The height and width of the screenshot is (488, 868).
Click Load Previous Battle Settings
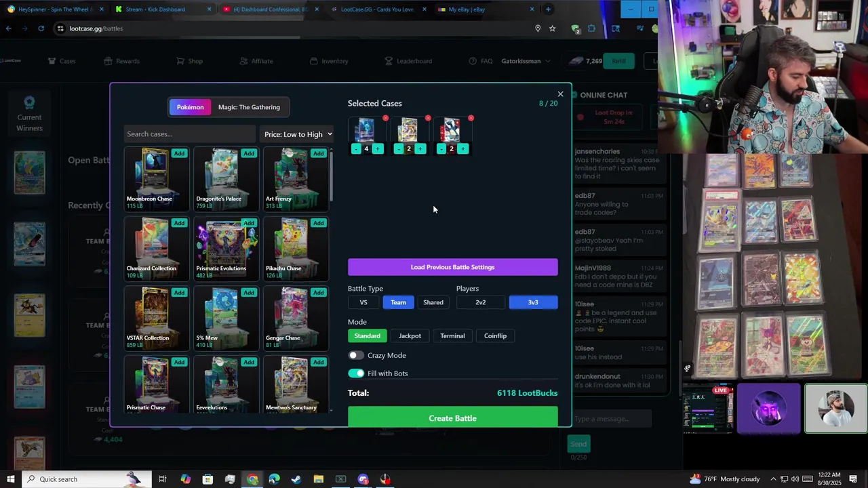453,267
